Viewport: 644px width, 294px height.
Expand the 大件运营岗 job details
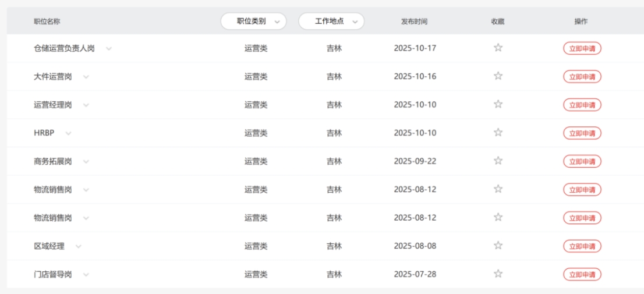tap(86, 77)
